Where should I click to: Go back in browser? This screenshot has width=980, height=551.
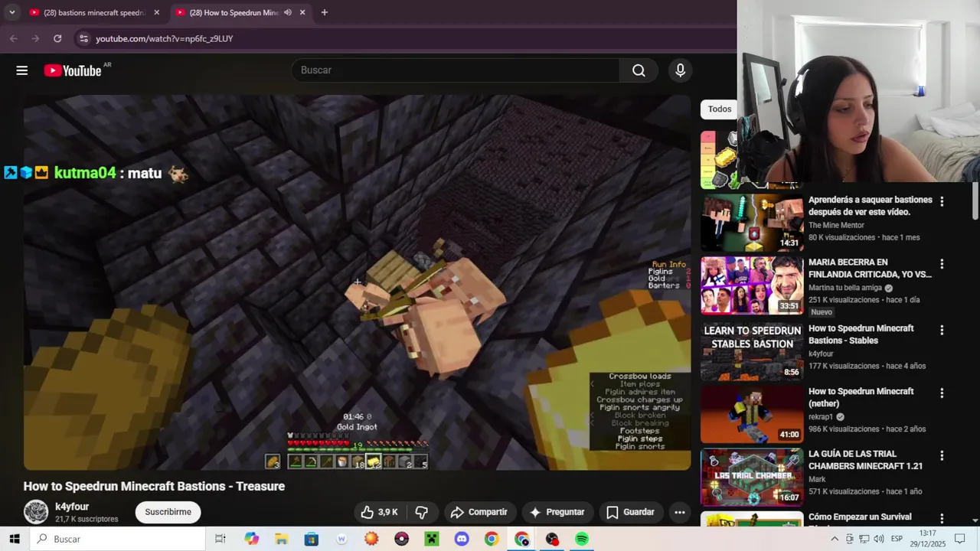tap(14, 38)
